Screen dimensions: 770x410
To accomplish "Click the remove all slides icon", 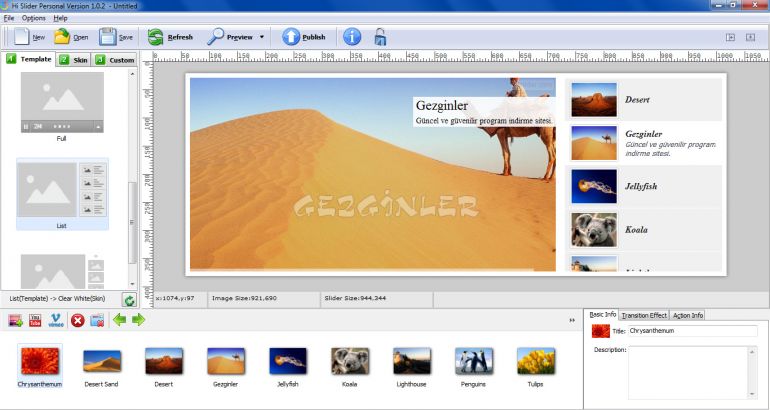I will tap(97, 321).
